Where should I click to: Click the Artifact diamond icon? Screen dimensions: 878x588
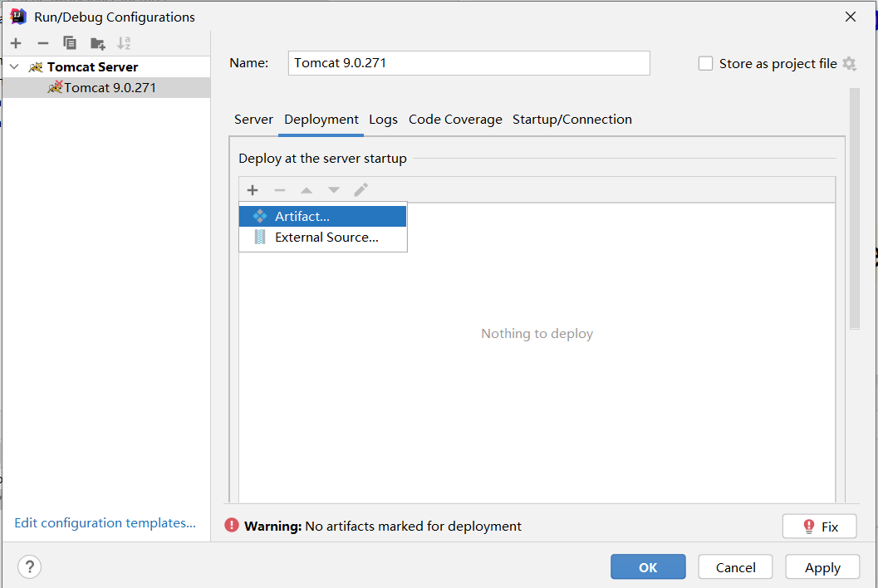coord(260,216)
